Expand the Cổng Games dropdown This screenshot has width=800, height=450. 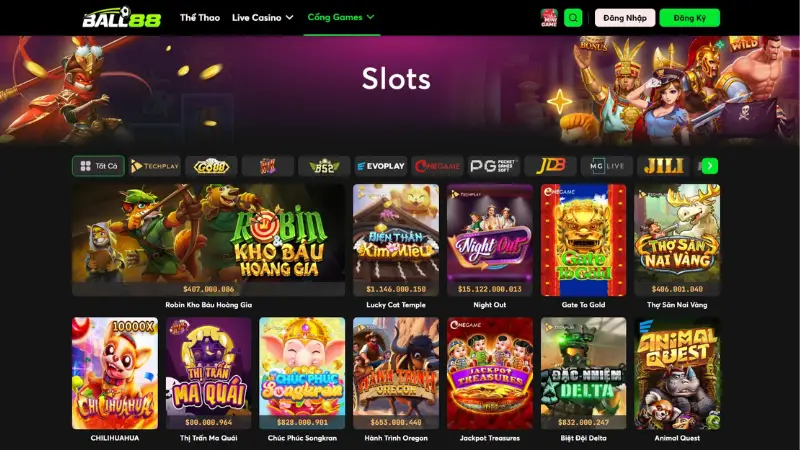(x=341, y=17)
